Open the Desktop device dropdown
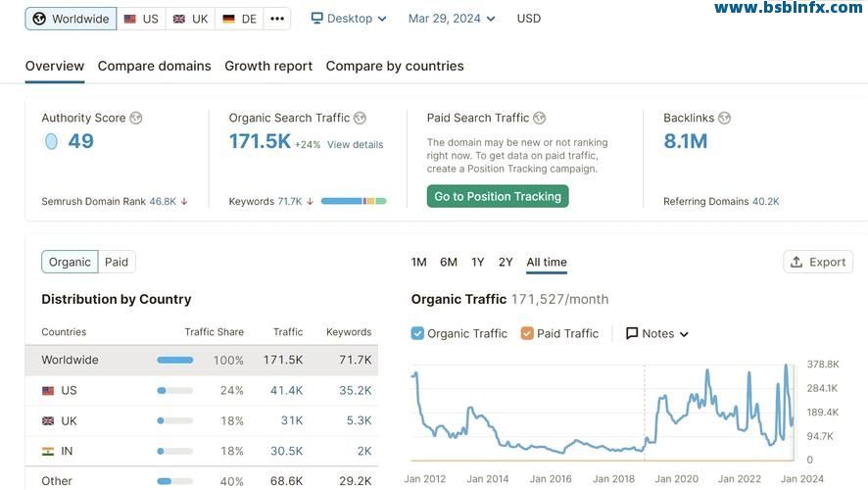The image size is (868, 490). tap(349, 19)
